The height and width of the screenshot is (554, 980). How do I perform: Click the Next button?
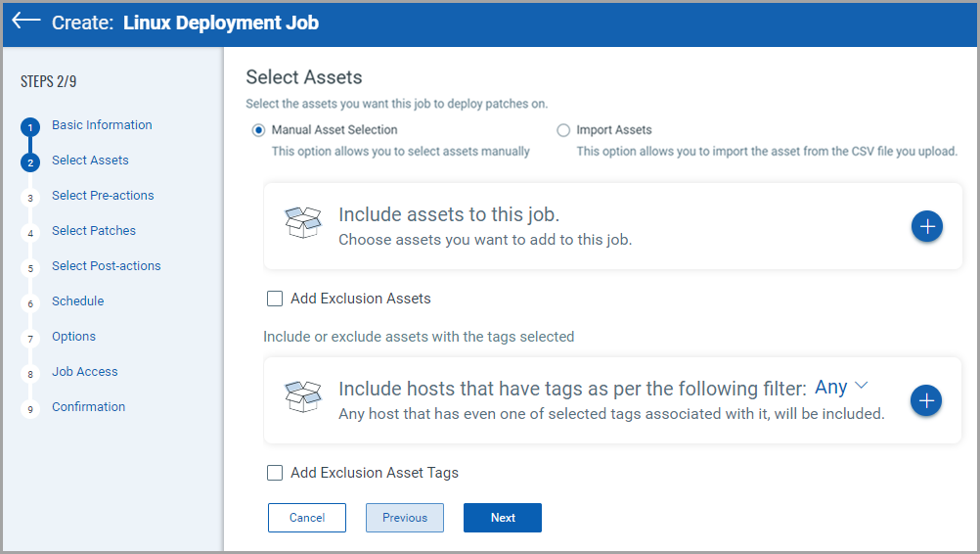click(x=503, y=518)
